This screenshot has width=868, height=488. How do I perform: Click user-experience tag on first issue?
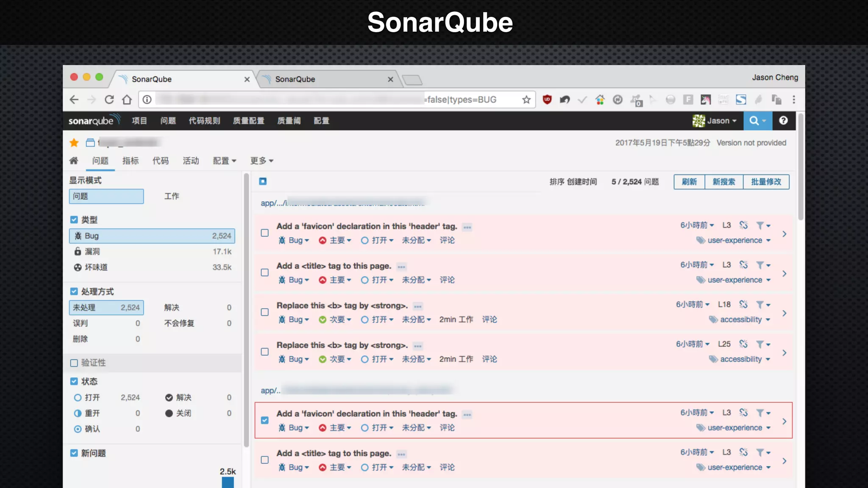pos(734,240)
